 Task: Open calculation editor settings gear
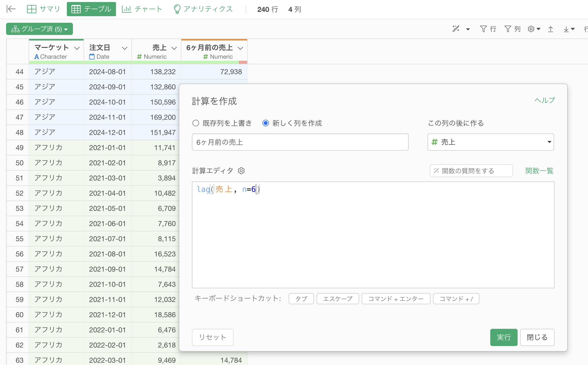[241, 171]
